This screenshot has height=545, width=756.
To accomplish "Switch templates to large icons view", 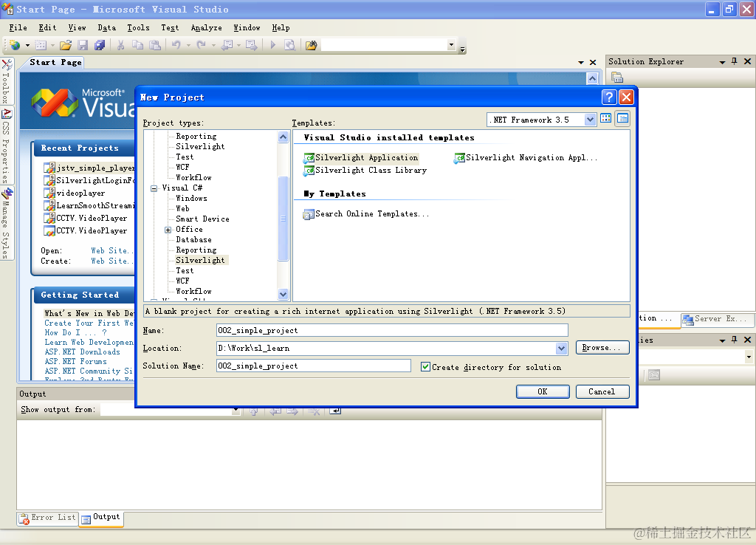I will (606, 119).
